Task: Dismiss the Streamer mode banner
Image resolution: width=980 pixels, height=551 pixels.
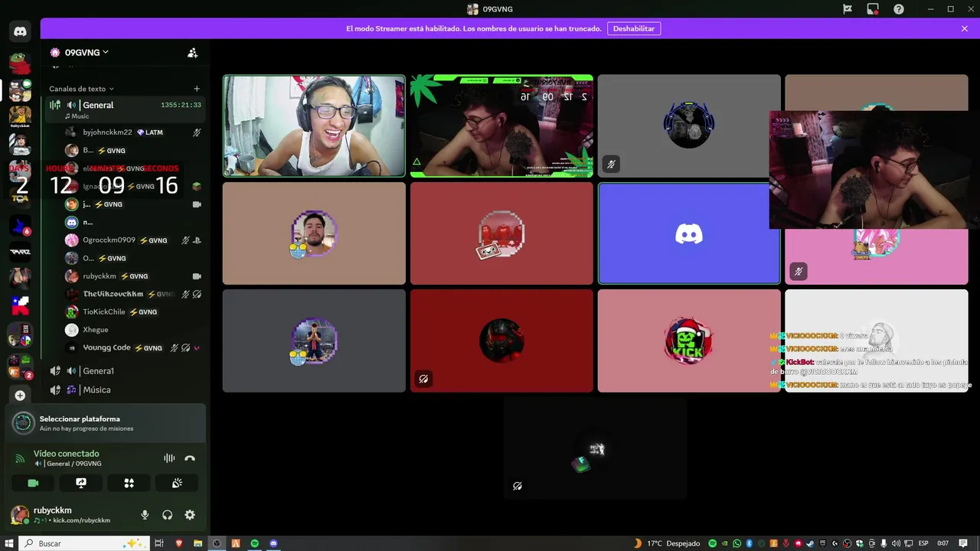Action: point(965,28)
